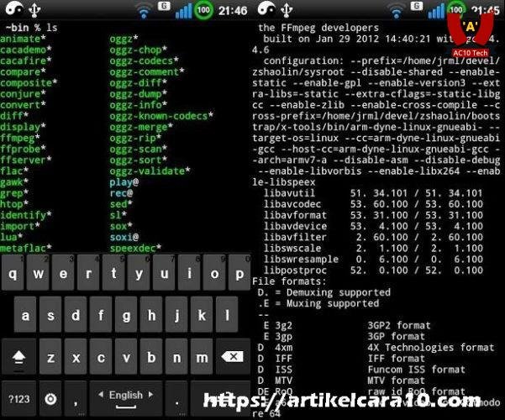Tap the k key
This screenshot has height=420, width=505.
202,315
